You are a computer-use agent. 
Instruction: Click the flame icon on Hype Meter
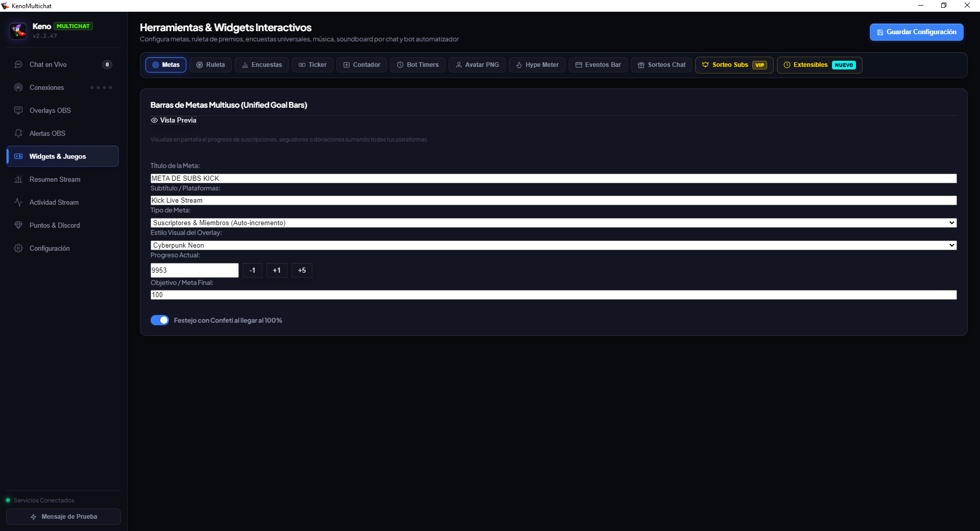pos(519,65)
